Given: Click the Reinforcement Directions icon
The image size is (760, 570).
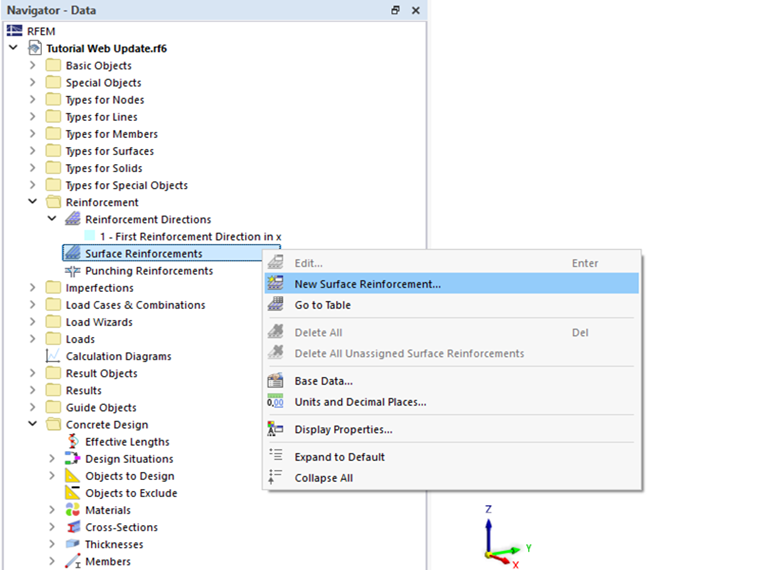Looking at the screenshot, I should tap(73, 219).
